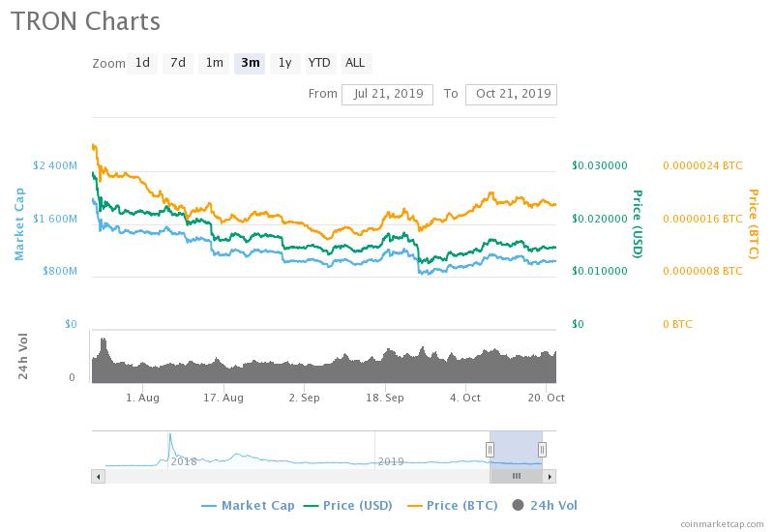774x532 pixels.
Task: Click the $800M market cap label
Action: coord(60,271)
